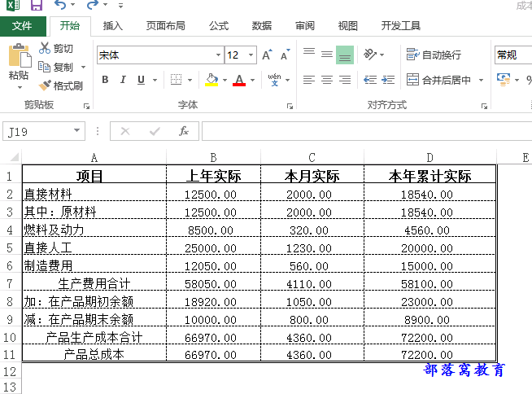The image size is (532, 394).
Task: Click the Excel application icon
Action: (x=13, y=5)
